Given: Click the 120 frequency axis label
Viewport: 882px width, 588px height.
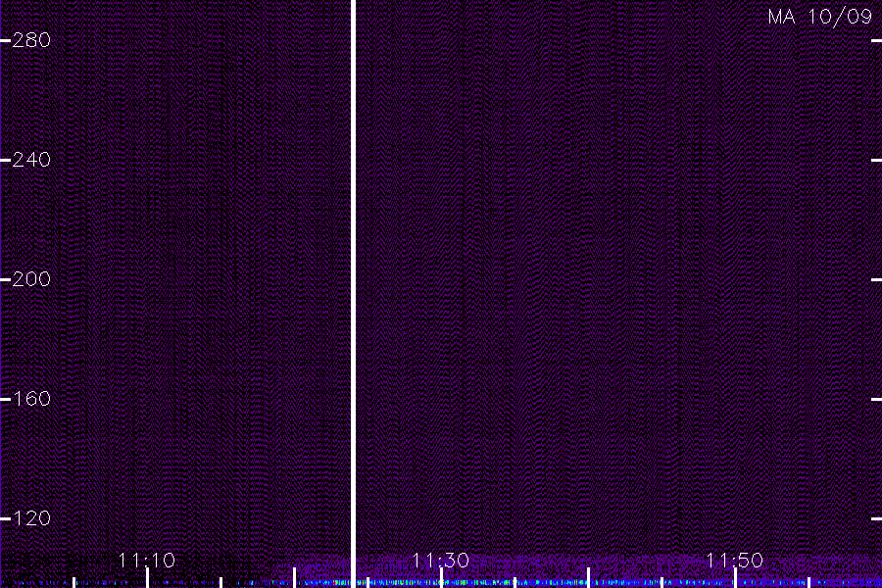Looking at the screenshot, I should pos(31,518).
